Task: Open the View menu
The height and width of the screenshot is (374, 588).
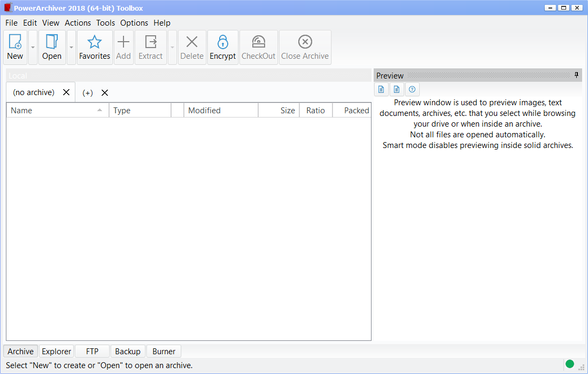Action: [x=51, y=23]
